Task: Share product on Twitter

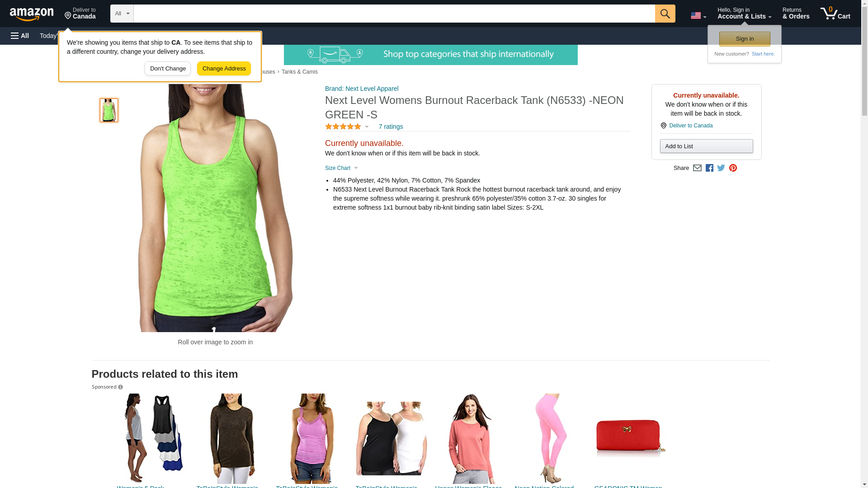Action: [721, 168]
